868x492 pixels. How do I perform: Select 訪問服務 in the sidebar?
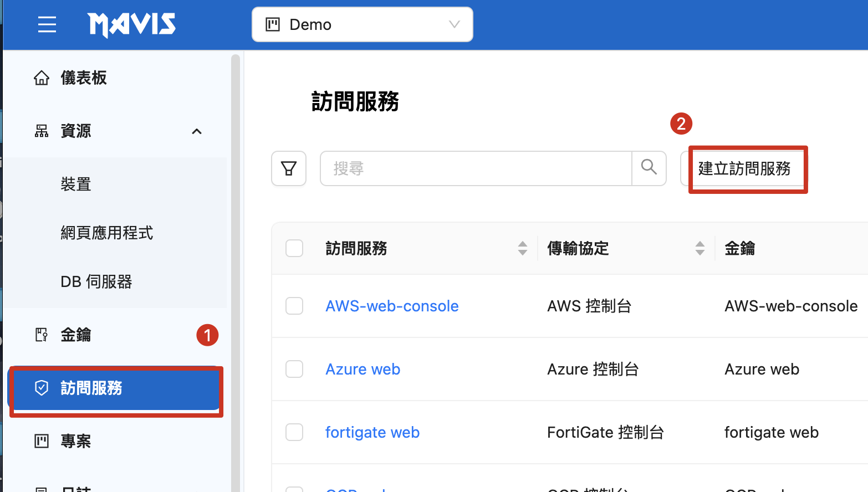115,388
